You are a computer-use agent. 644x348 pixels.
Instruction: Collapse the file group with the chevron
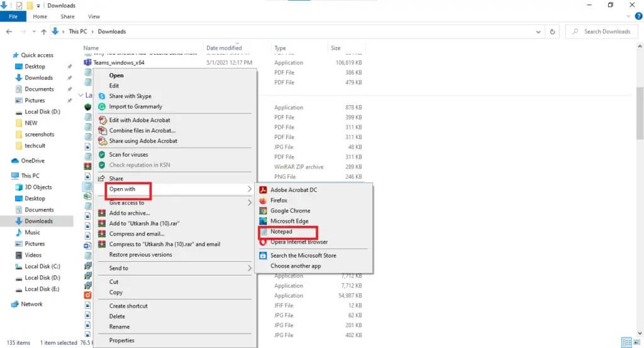click(80, 95)
